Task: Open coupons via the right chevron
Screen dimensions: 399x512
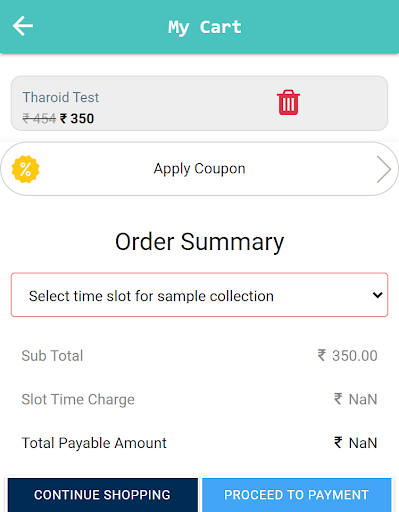Action: tap(383, 169)
